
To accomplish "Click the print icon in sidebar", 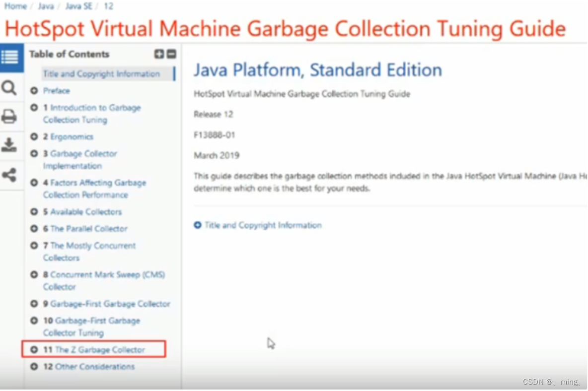I will [9, 117].
